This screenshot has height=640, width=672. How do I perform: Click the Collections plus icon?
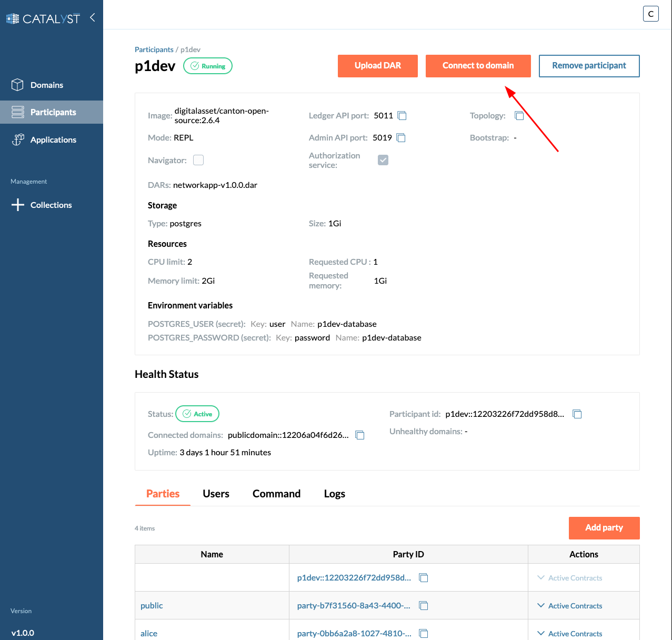[x=17, y=205]
